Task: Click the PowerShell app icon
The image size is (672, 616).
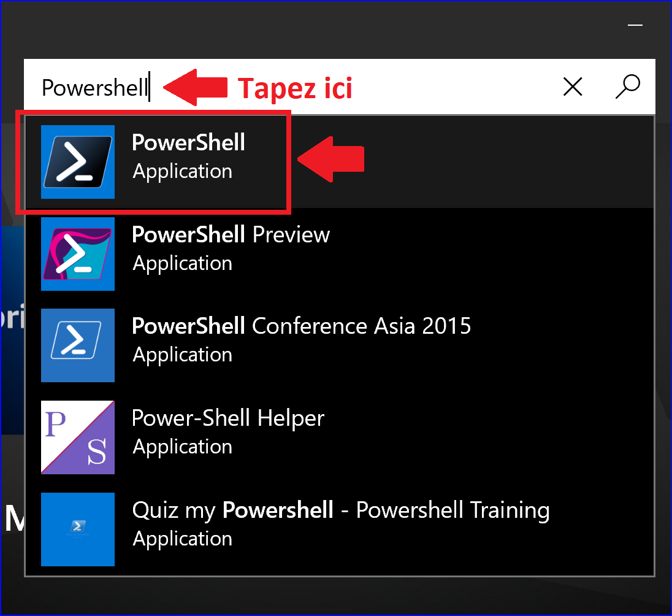Action: tap(78, 162)
